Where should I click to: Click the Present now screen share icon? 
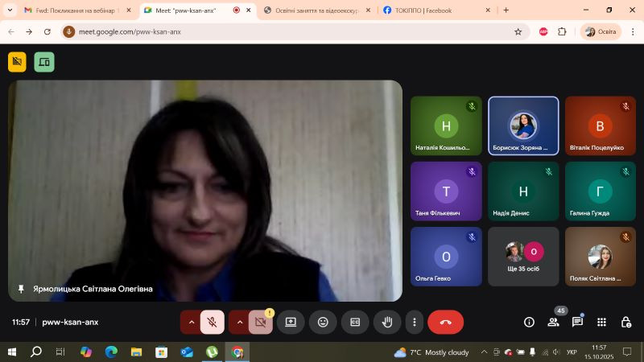[x=291, y=322]
